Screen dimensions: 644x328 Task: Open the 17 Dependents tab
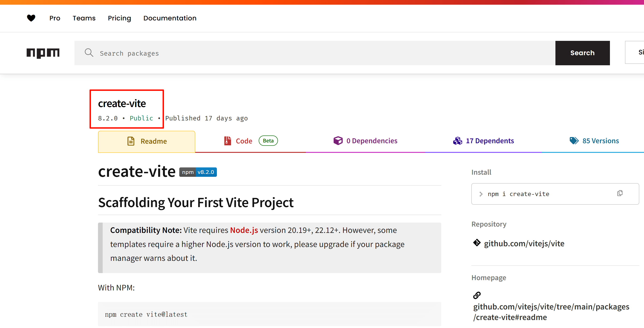[x=489, y=140]
